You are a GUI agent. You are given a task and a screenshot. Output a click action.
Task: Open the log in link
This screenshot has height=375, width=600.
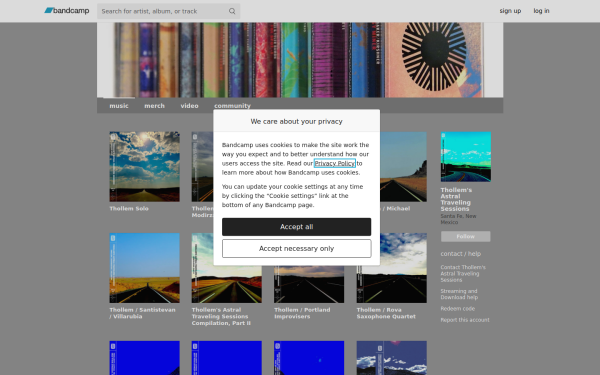tap(541, 11)
